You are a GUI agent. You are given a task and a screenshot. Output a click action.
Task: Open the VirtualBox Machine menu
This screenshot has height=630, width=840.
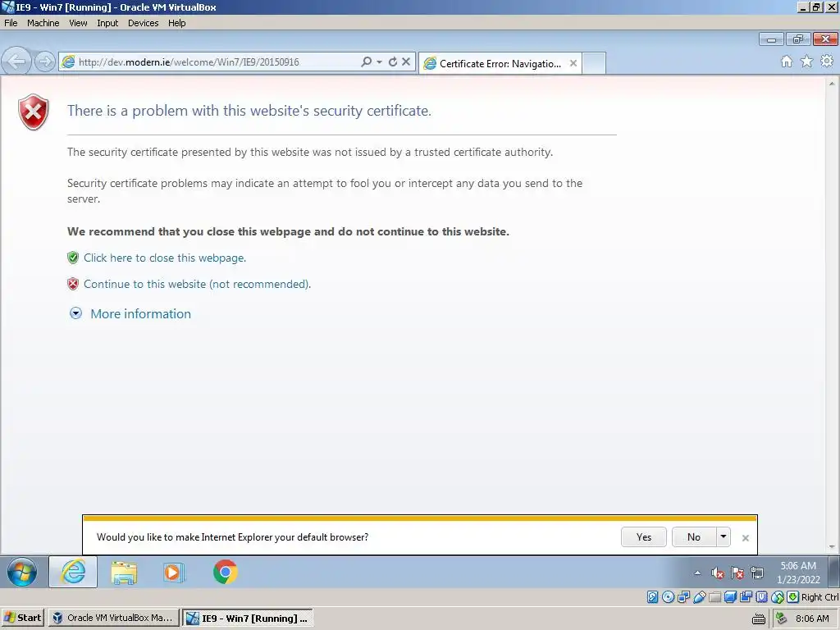pos(43,23)
